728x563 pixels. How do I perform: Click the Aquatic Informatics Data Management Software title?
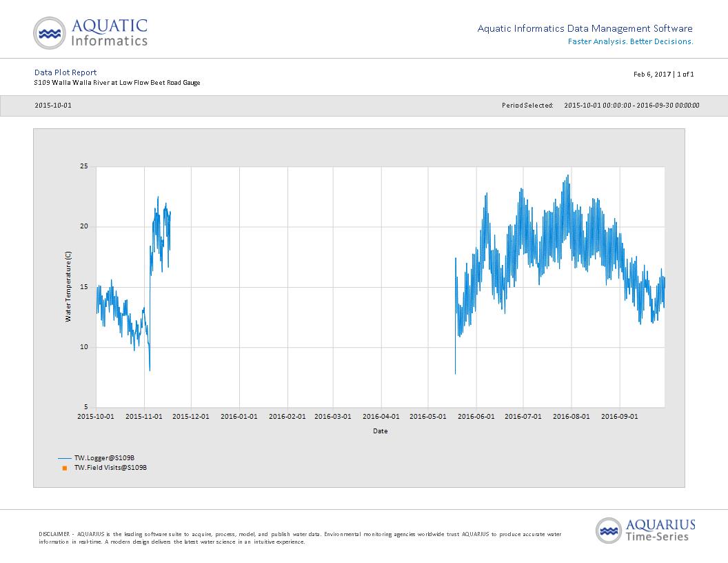click(x=585, y=29)
